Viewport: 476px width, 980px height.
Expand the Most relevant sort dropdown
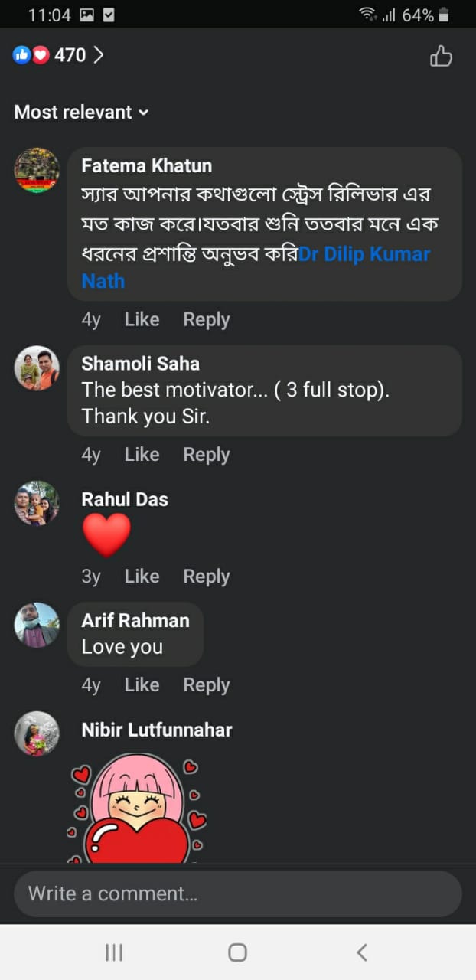tap(81, 112)
